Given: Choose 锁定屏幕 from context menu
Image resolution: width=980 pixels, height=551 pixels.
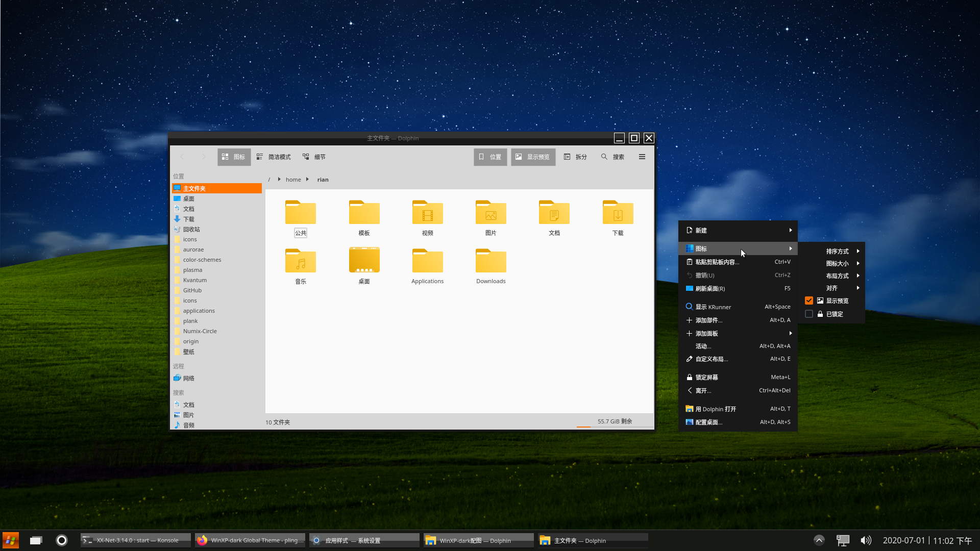Looking at the screenshot, I should [738, 377].
